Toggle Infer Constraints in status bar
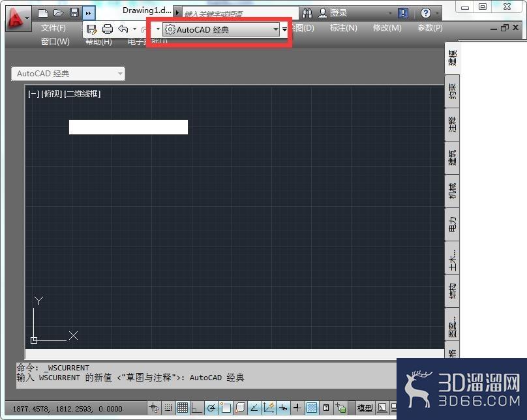This screenshot has height=420, width=527. [155, 408]
